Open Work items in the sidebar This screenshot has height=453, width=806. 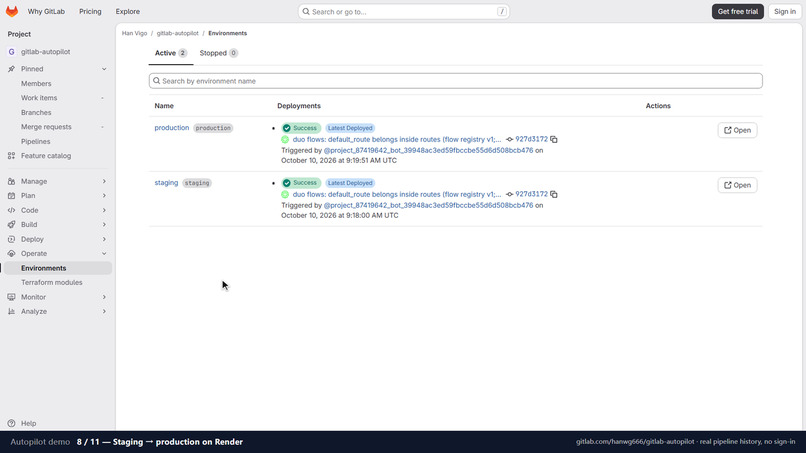pyautogui.click(x=39, y=98)
